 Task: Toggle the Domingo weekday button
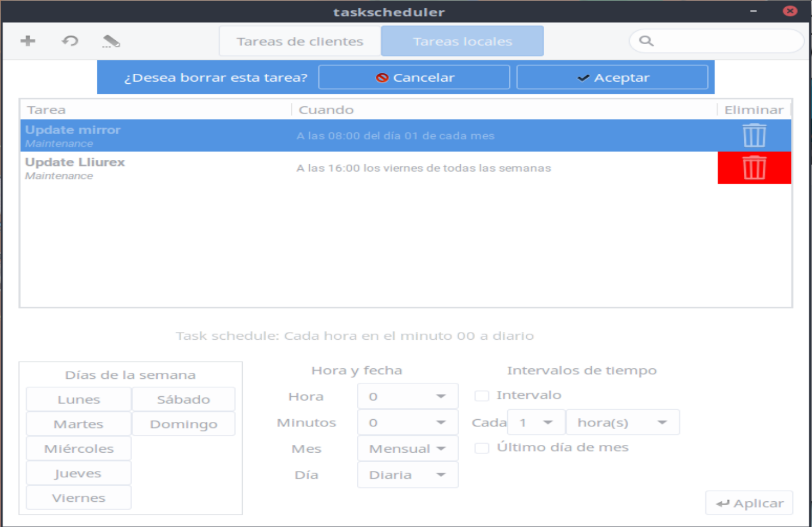183,424
